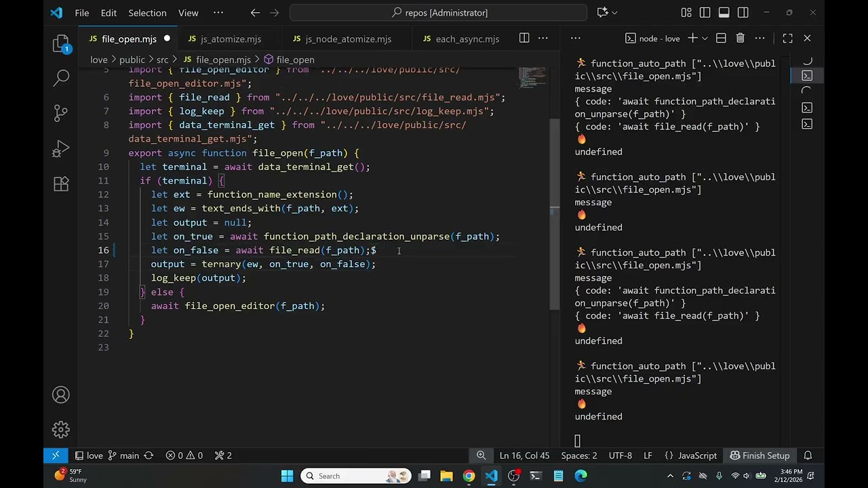This screenshot has width=868, height=488.
Task: Change file encoding via 'UTF-8'
Action: [620, 455]
